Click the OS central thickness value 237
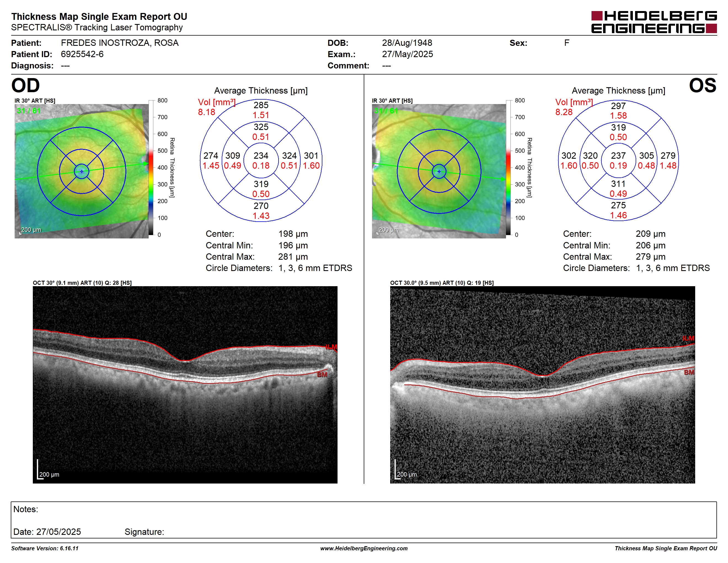The image size is (728, 563). coord(618,156)
